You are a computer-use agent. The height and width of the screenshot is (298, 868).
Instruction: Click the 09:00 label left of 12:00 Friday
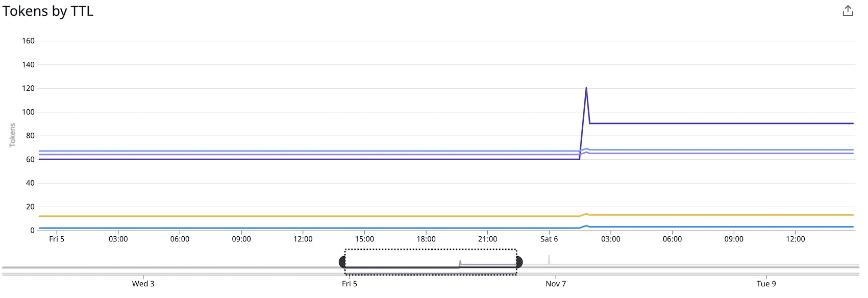[x=241, y=239]
